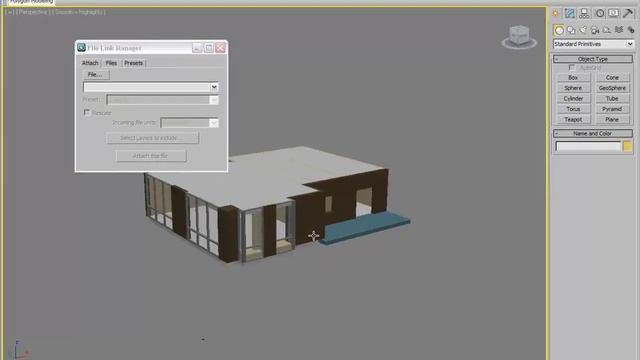Open the Motion command panel tab

coord(600,13)
